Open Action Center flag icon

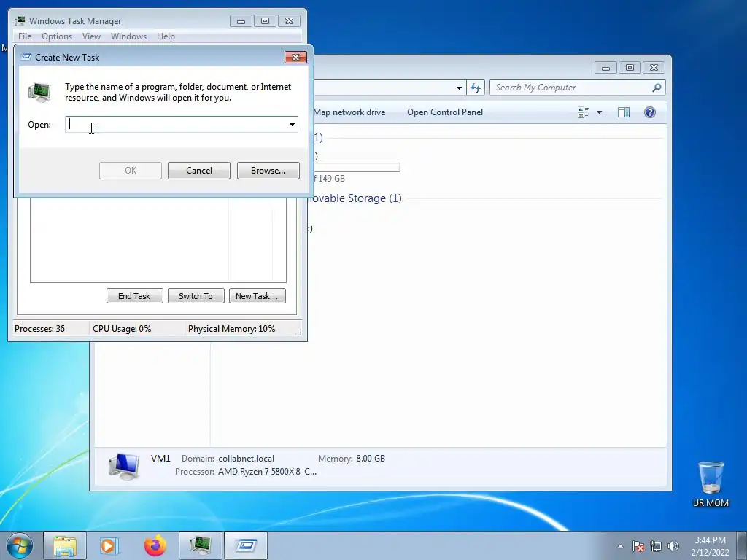[x=638, y=546]
